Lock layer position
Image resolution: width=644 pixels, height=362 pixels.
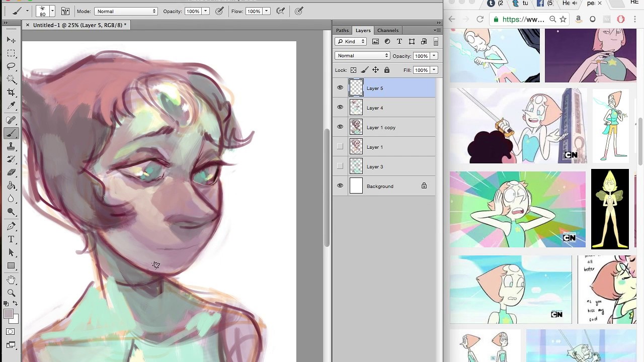(x=375, y=70)
